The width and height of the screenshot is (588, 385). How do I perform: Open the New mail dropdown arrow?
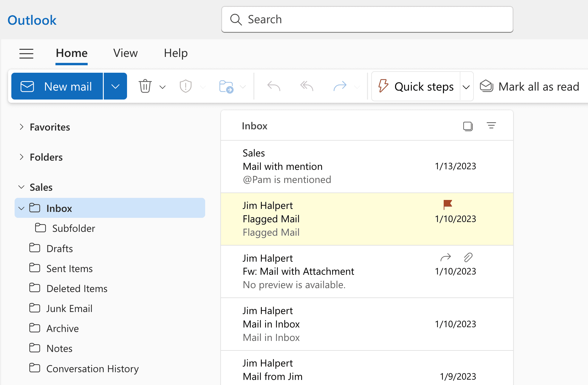[115, 86]
